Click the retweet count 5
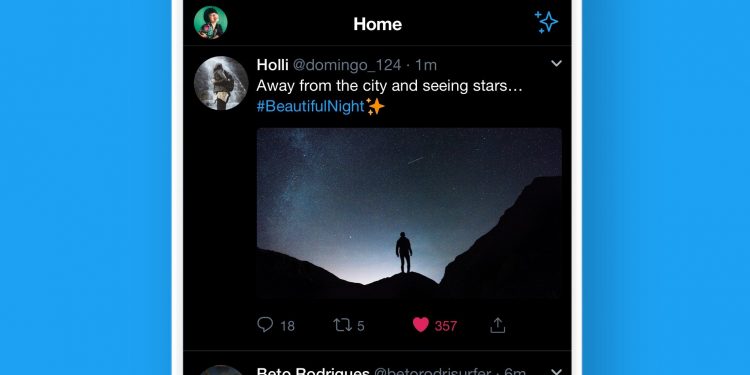Screen dimensions: 750x375 pyautogui.click(x=361, y=326)
